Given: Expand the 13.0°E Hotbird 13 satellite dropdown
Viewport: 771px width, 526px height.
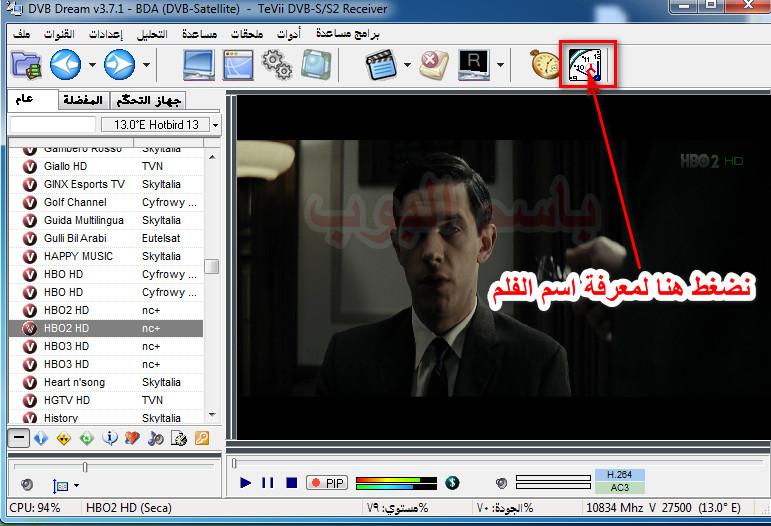Looking at the screenshot, I should click(x=215, y=125).
